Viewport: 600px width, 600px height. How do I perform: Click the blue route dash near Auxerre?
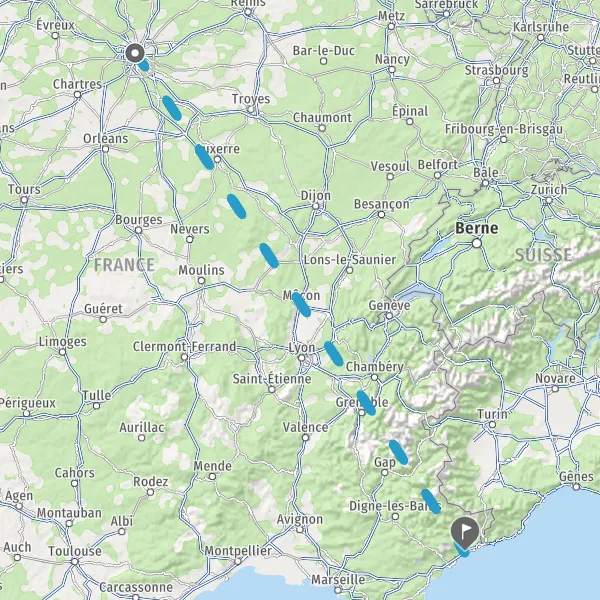coord(204,157)
